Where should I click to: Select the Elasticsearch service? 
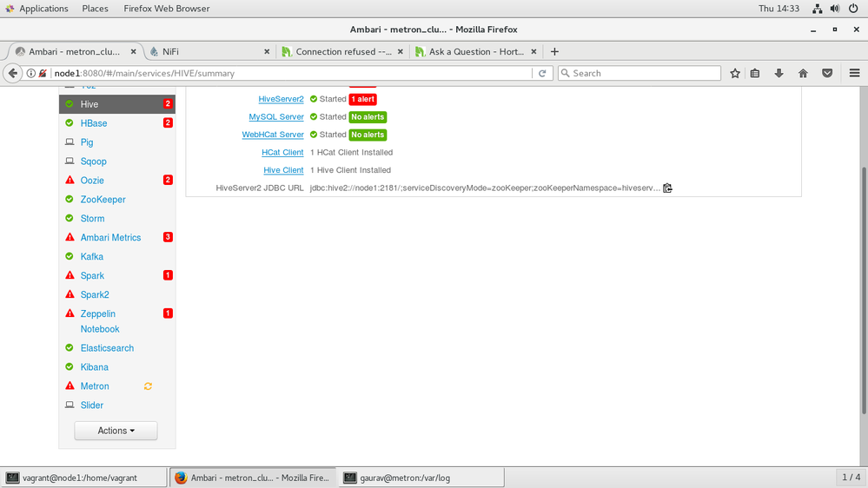(108, 348)
